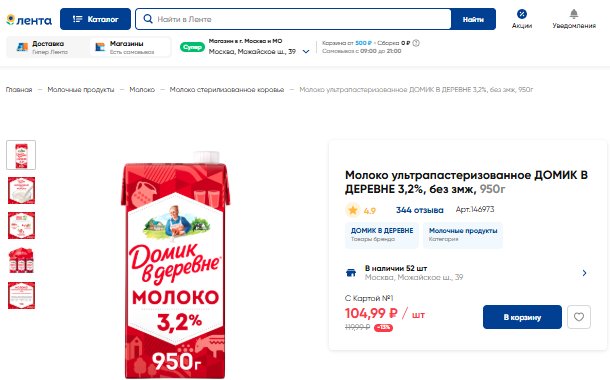Viewport: 610px width, 380px height.
Task: Select the second product thumbnail image
Action: click(x=21, y=190)
